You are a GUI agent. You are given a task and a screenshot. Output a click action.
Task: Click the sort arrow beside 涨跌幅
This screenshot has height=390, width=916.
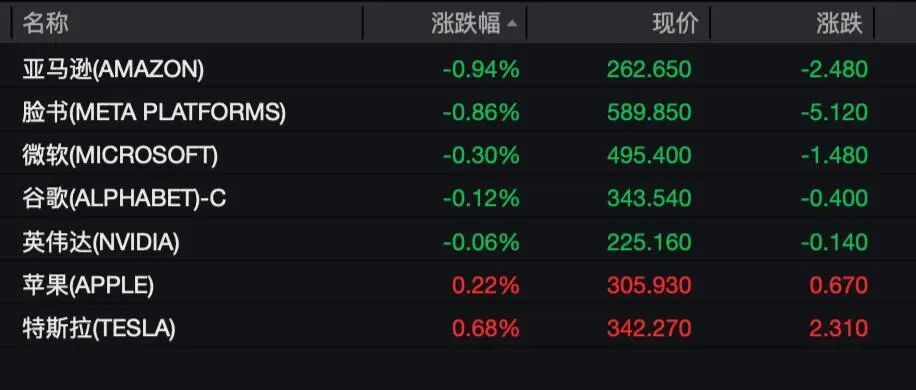coord(512,24)
